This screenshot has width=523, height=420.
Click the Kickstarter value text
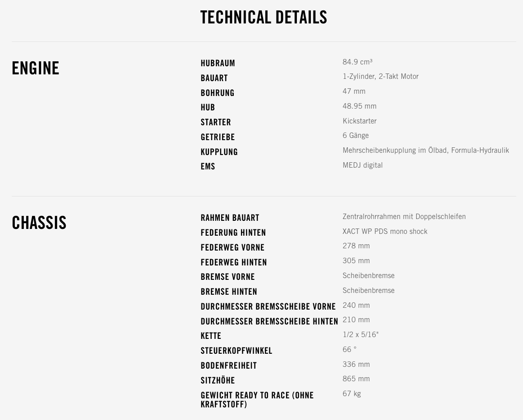pyautogui.click(x=359, y=121)
